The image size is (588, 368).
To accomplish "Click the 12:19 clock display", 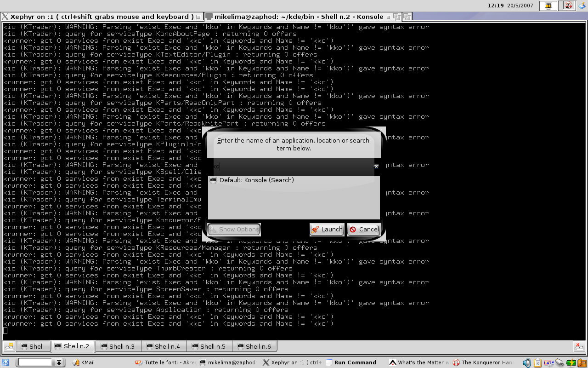I will tap(495, 6).
